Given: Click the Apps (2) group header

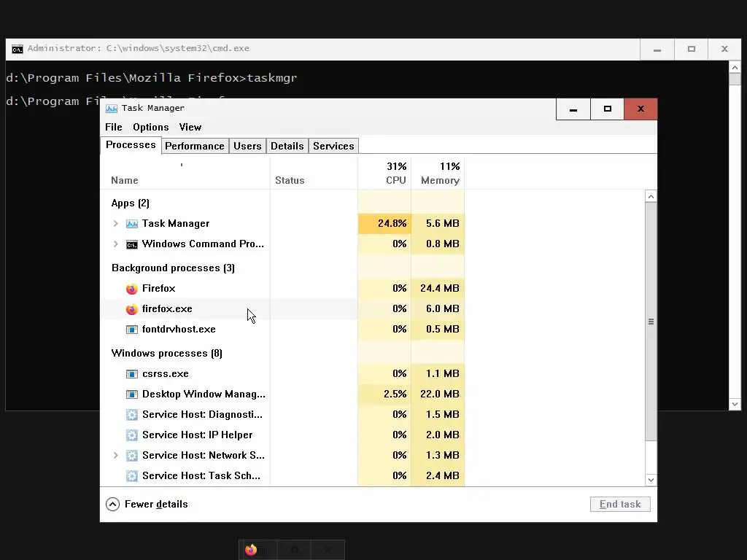Looking at the screenshot, I should pos(130,203).
